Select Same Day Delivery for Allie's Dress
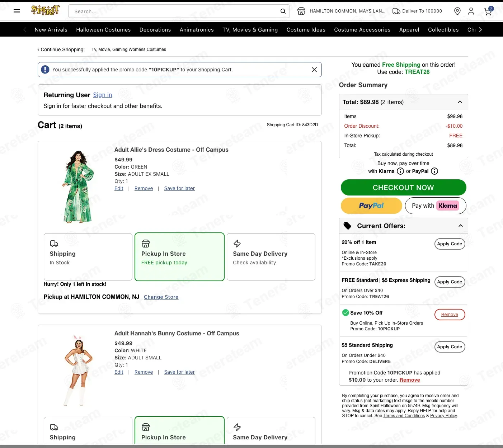 [271, 257]
